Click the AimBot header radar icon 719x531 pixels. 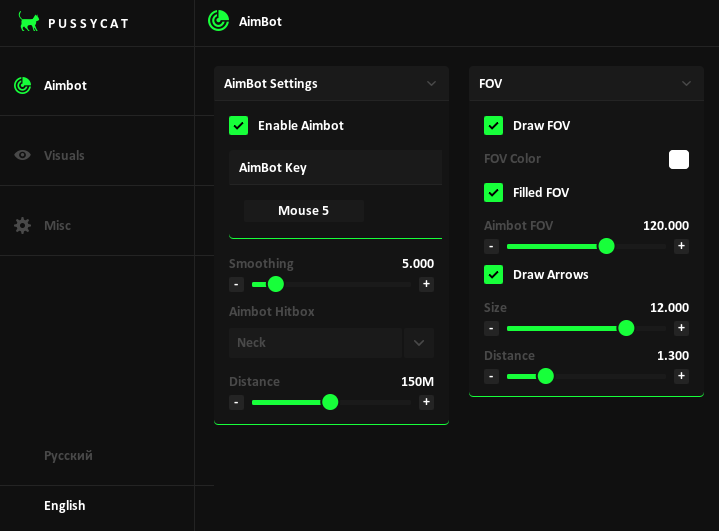point(218,20)
